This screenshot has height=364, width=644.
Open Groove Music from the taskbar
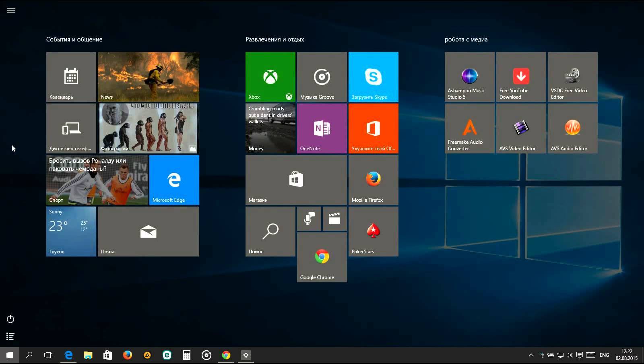pos(206,355)
